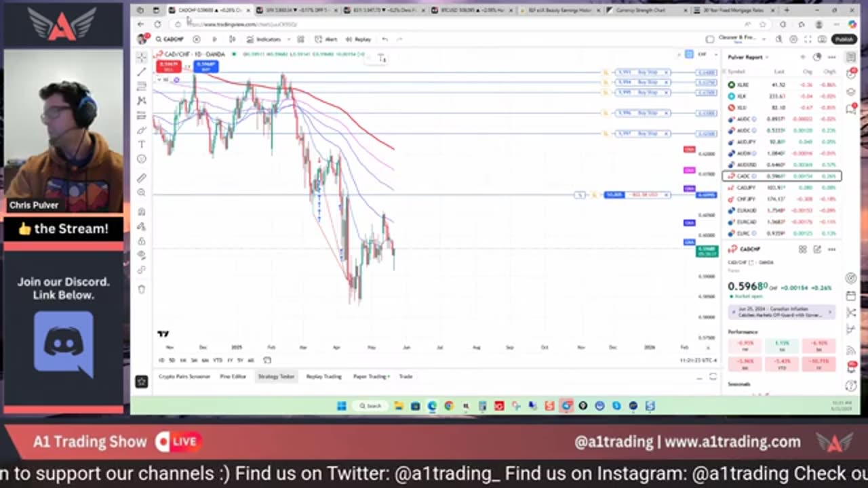Toggle lock all drawing tools
The image size is (868, 488).
pyautogui.click(x=142, y=241)
